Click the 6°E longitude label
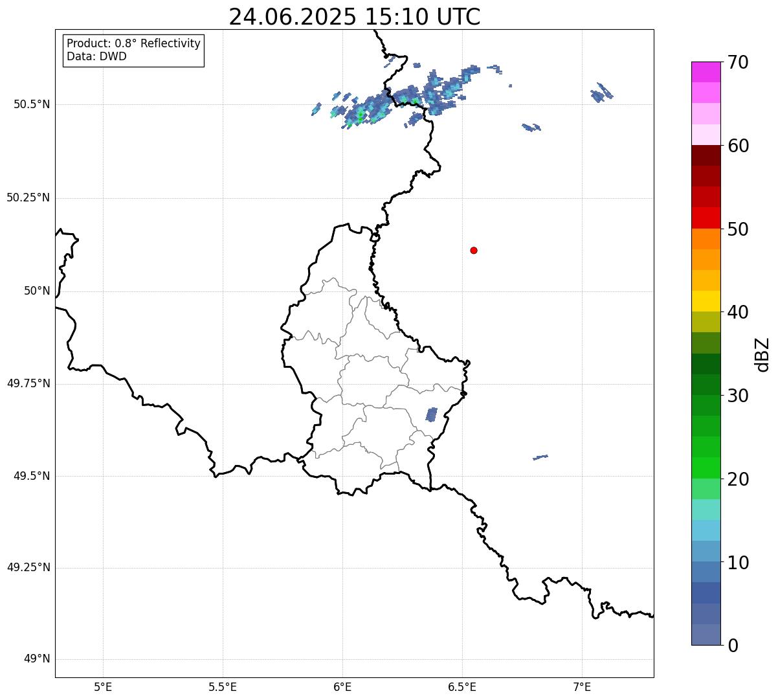The width and height of the screenshot is (778, 700). click(342, 686)
